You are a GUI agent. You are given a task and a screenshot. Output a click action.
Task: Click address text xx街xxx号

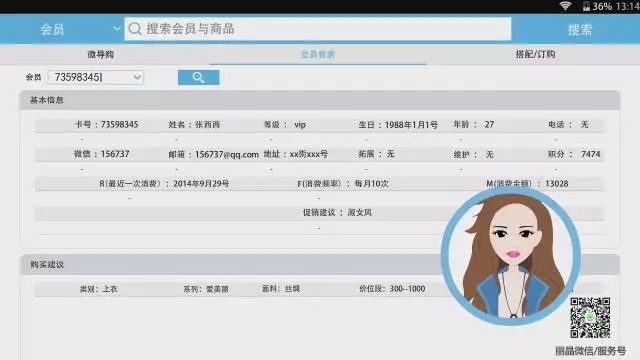pyautogui.click(x=309, y=154)
